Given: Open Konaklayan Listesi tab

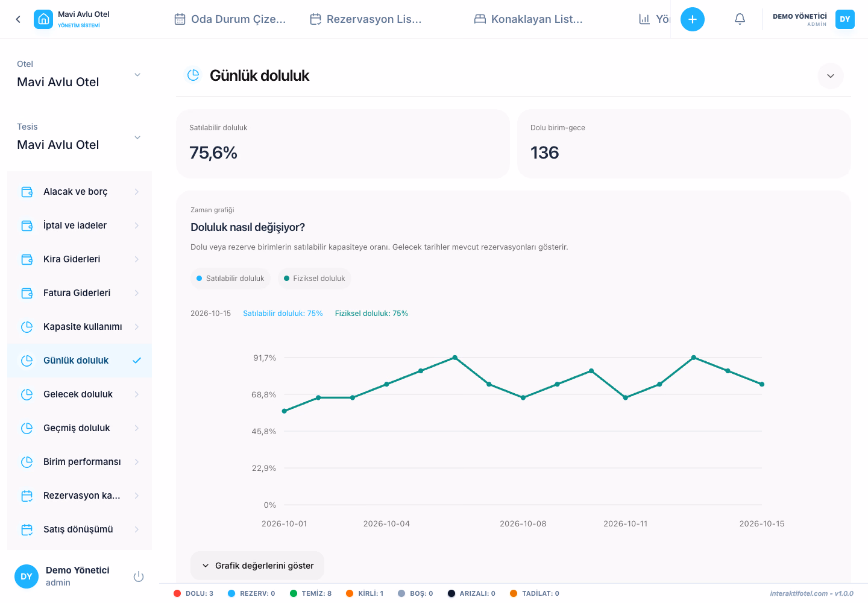Looking at the screenshot, I should [529, 19].
